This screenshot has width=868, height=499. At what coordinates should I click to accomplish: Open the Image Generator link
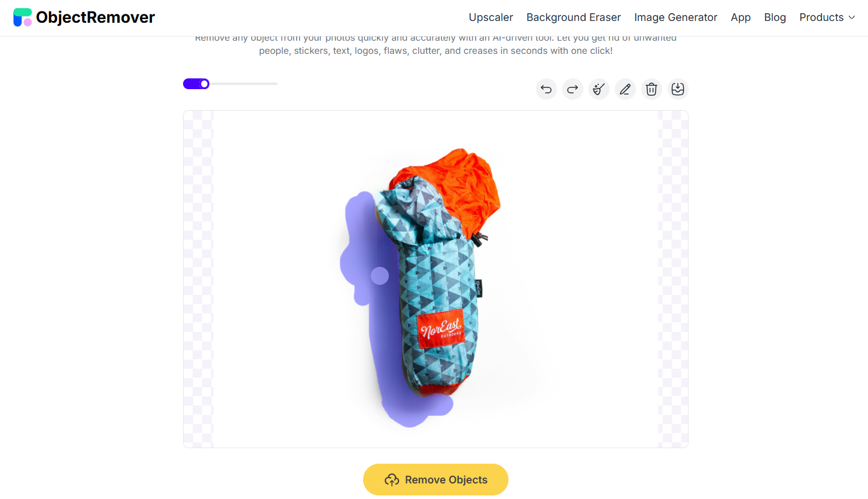click(676, 17)
